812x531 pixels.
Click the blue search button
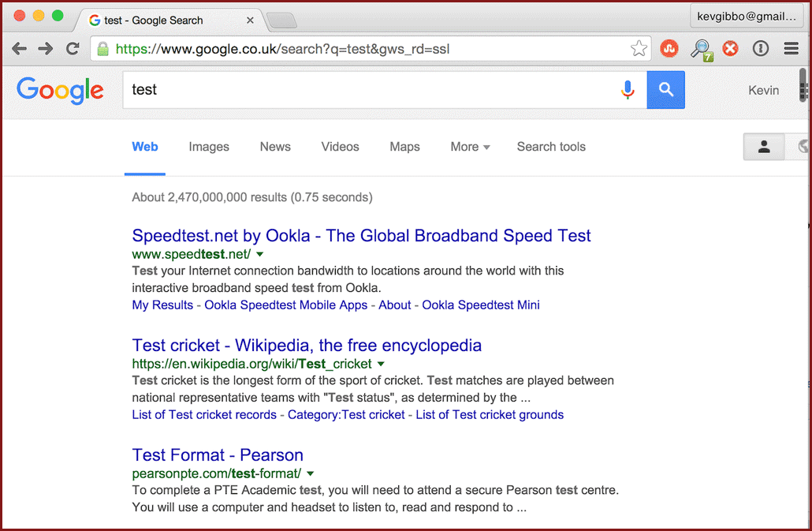click(665, 90)
